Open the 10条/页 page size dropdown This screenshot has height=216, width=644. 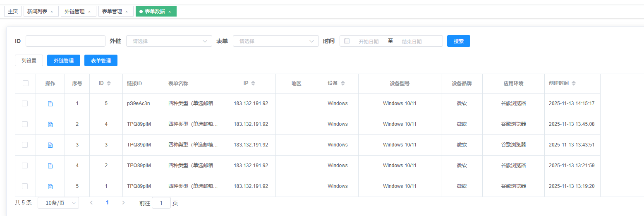[x=58, y=203]
